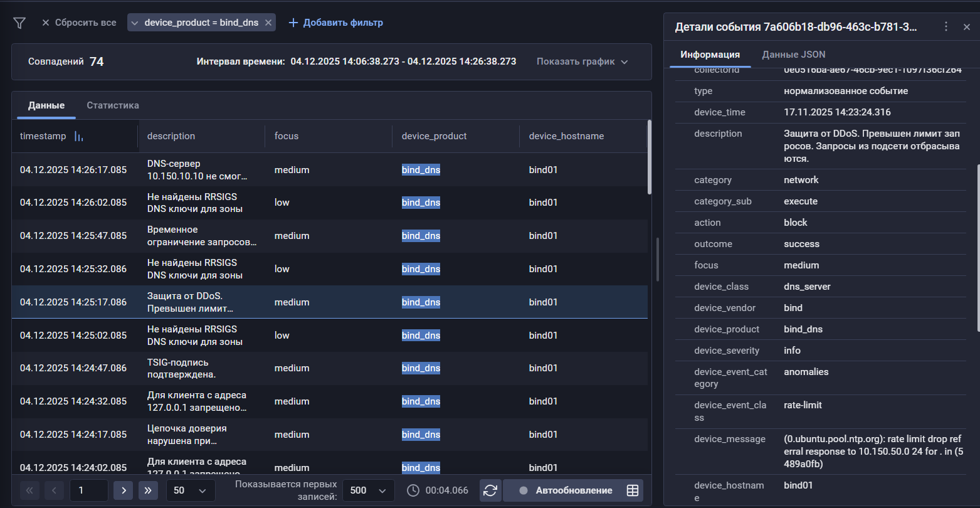Viewport: 980px width, 508px height.
Task: Expand 'Показать график' chart section
Action: click(x=582, y=61)
